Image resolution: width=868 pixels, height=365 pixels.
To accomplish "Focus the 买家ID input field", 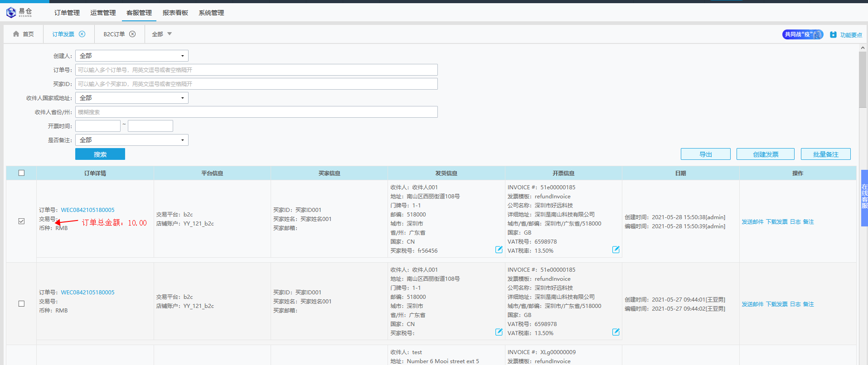I will (x=257, y=84).
